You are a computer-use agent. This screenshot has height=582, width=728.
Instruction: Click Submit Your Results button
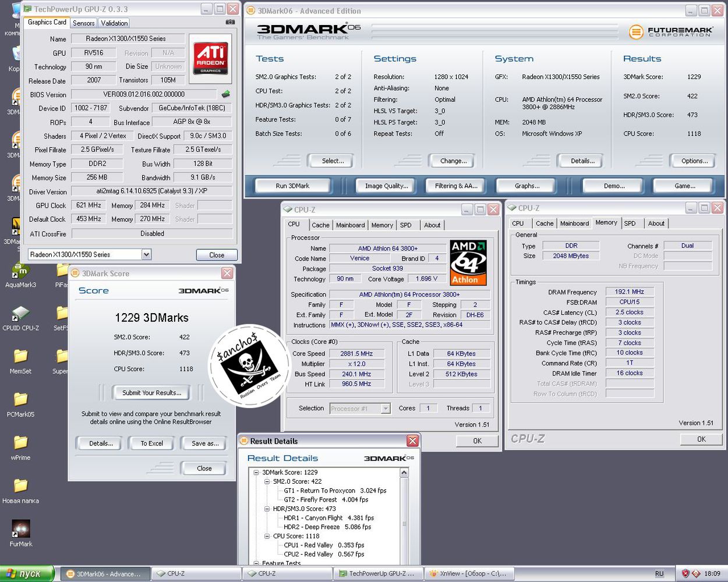(x=151, y=393)
